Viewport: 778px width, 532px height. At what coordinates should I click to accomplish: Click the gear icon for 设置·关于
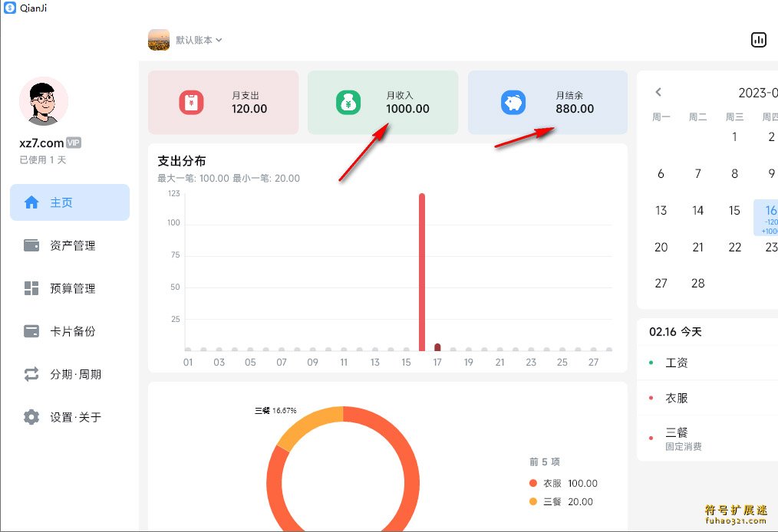(x=31, y=417)
